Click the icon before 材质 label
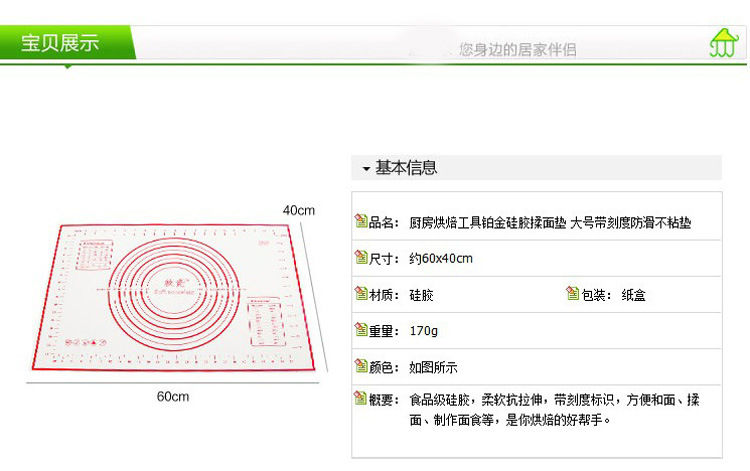 (x=361, y=294)
